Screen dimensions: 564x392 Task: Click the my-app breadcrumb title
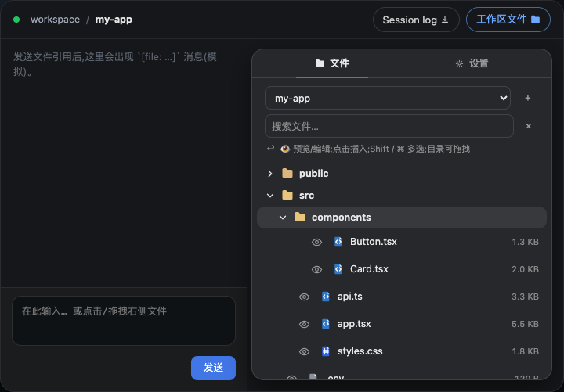click(114, 20)
